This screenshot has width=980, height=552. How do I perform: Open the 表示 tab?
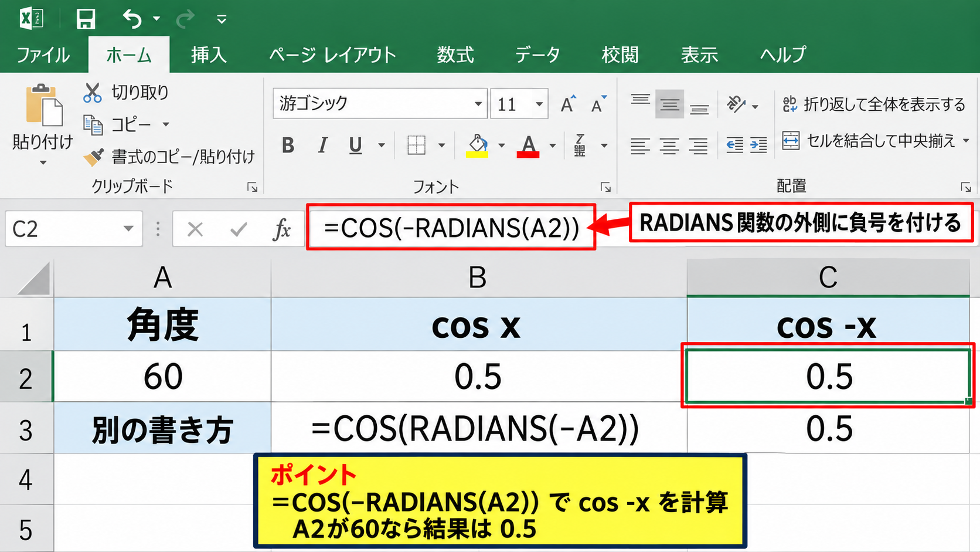click(x=699, y=55)
